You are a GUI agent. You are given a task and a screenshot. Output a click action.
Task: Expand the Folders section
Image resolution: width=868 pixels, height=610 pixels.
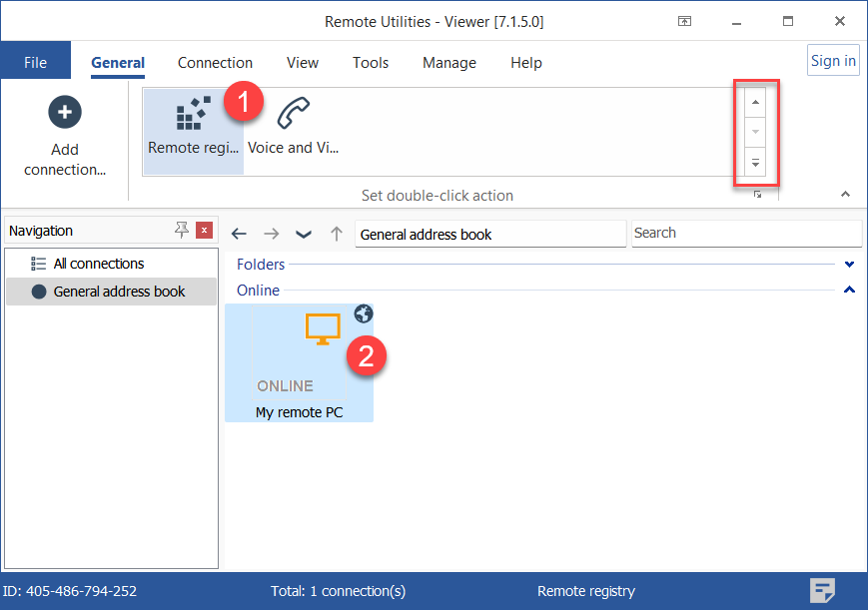(849, 265)
